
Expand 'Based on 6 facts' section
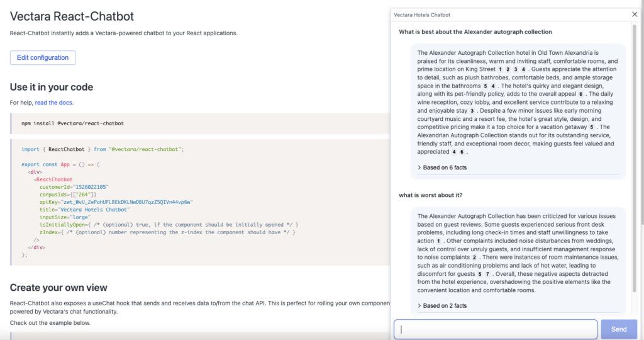coord(444,167)
